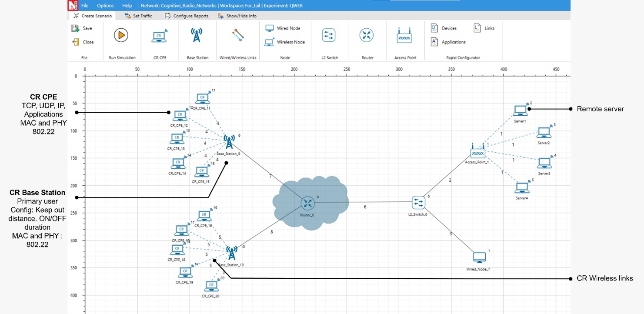Choose Wired Node in the Node group
The width and height of the screenshot is (644, 314).
[283, 28]
